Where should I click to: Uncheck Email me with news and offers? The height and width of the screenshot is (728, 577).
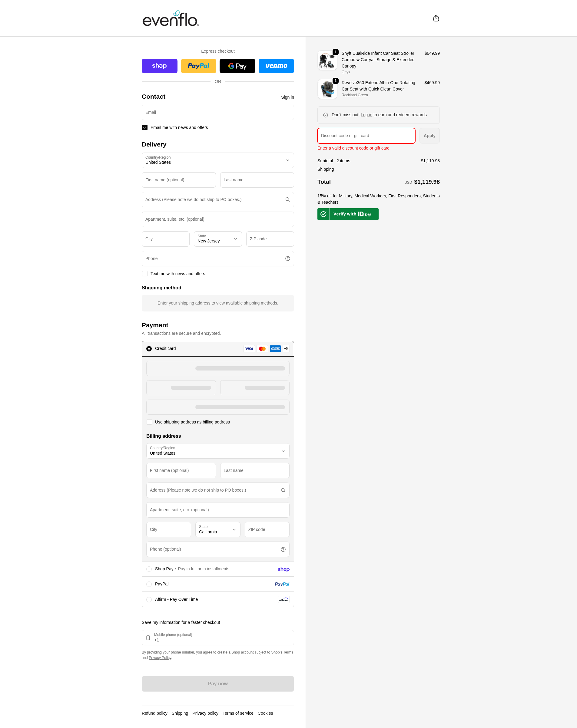click(144, 128)
